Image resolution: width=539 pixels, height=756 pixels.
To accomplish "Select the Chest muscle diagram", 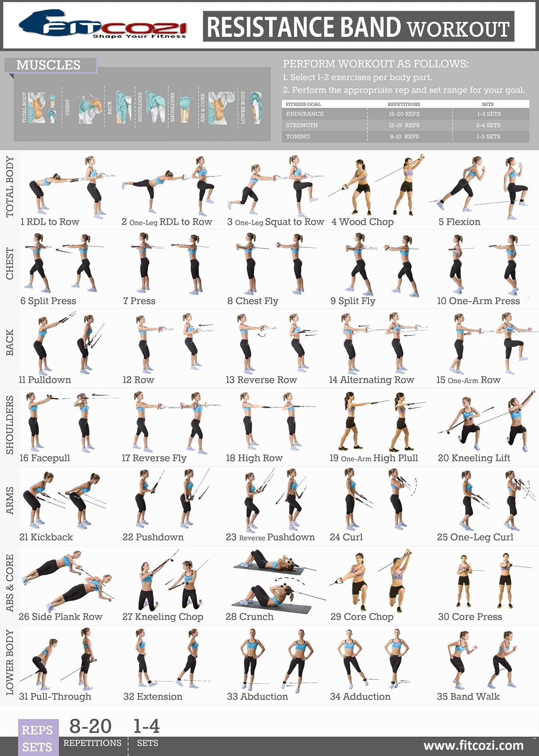I will (x=88, y=108).
